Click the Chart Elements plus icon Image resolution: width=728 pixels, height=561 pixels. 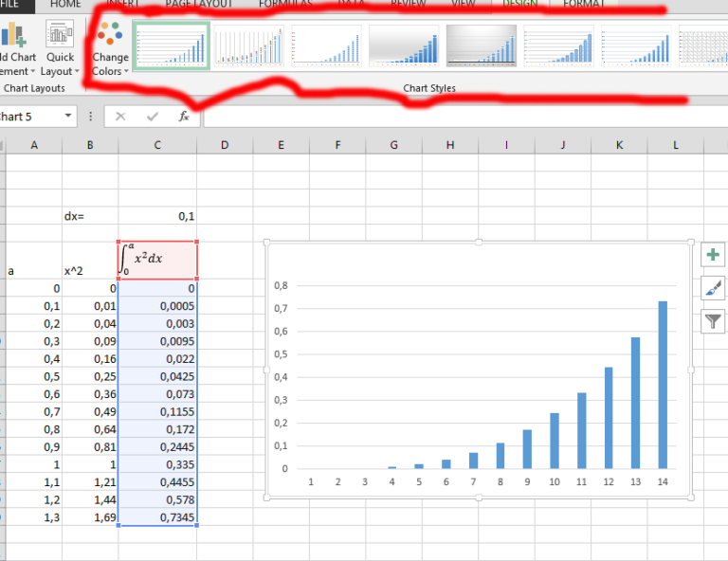(712, 255)
